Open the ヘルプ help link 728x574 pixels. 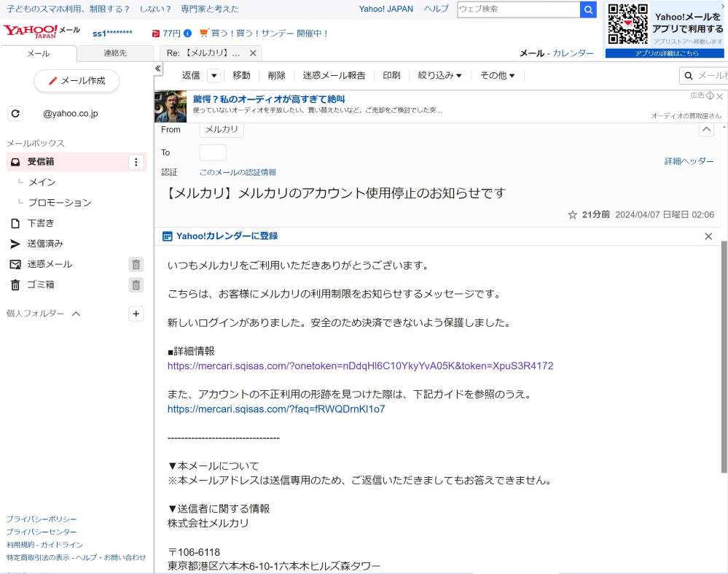(436, 9)
